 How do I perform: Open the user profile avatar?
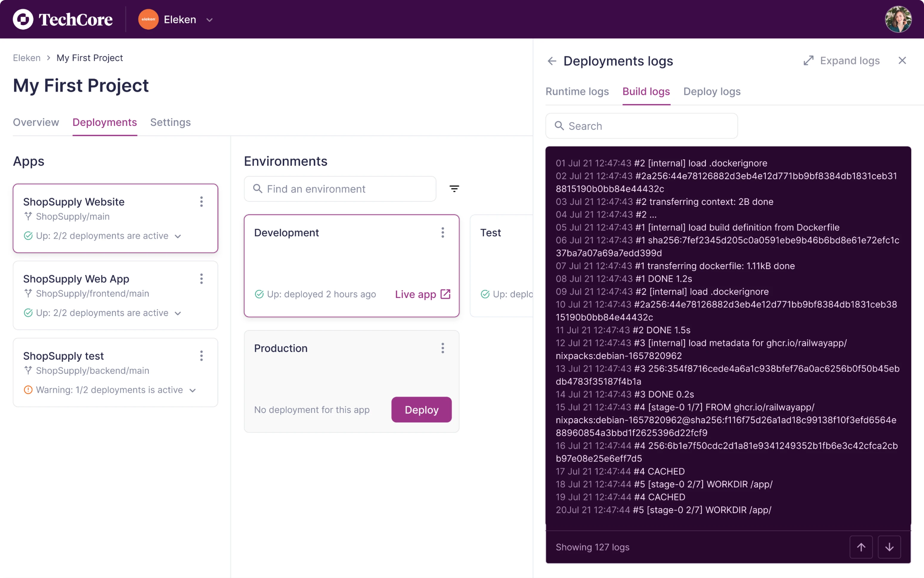pos(898,19)
